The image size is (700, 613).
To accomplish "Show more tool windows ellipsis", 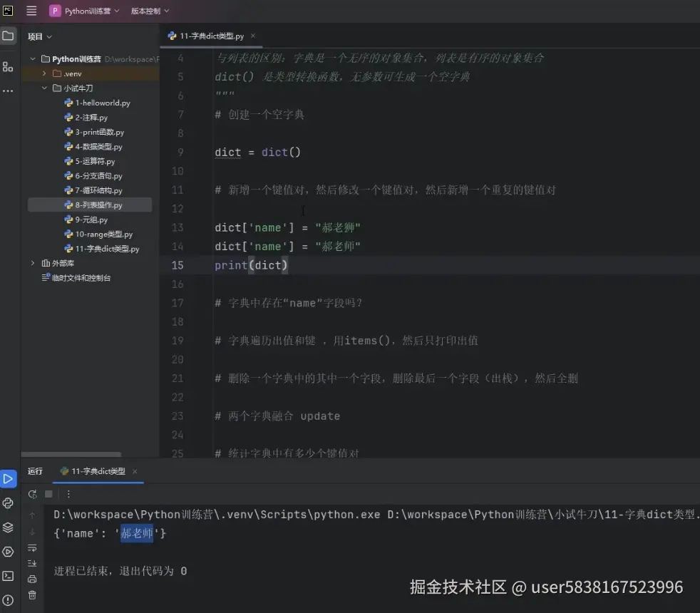I will click(8, 91).
